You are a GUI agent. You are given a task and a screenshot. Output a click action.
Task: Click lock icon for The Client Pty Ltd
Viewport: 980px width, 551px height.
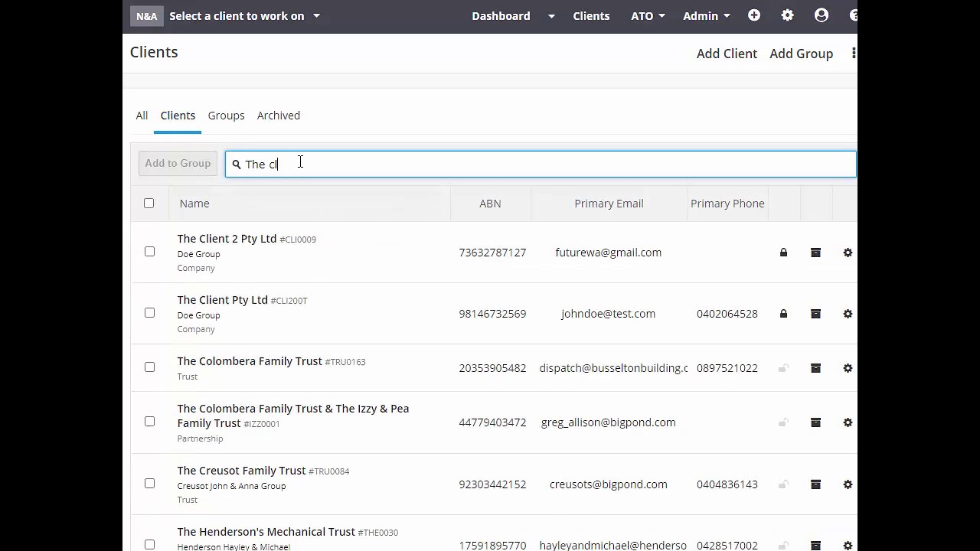783,314
